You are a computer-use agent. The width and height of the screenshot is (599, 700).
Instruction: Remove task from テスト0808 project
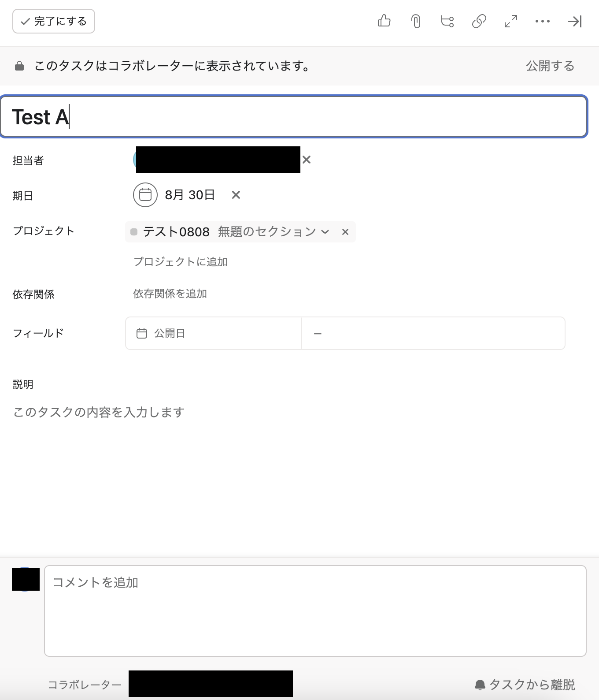(x=345, y=232)
